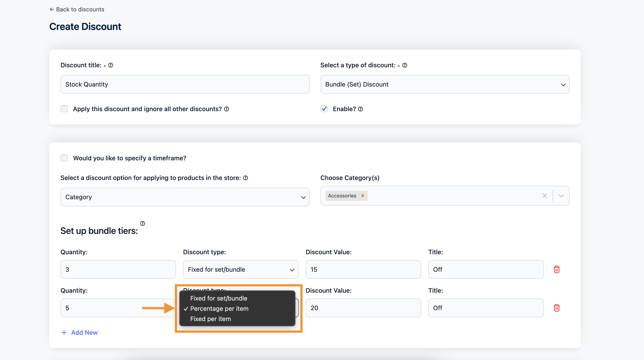The width and height of the screenshot is (644, 360).
Task: Select Fixed for set/bundle discount type
Action: pos(218,298)
